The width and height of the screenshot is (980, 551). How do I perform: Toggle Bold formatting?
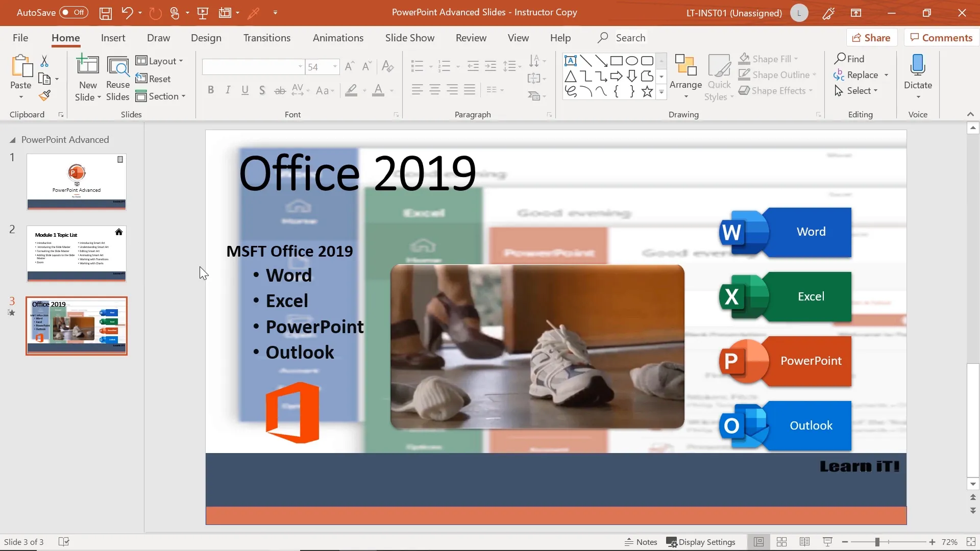point(211,90)
